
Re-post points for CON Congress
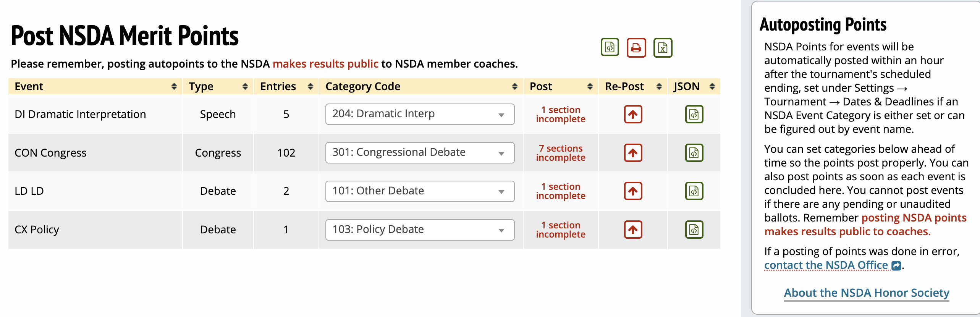coord(633,153)
